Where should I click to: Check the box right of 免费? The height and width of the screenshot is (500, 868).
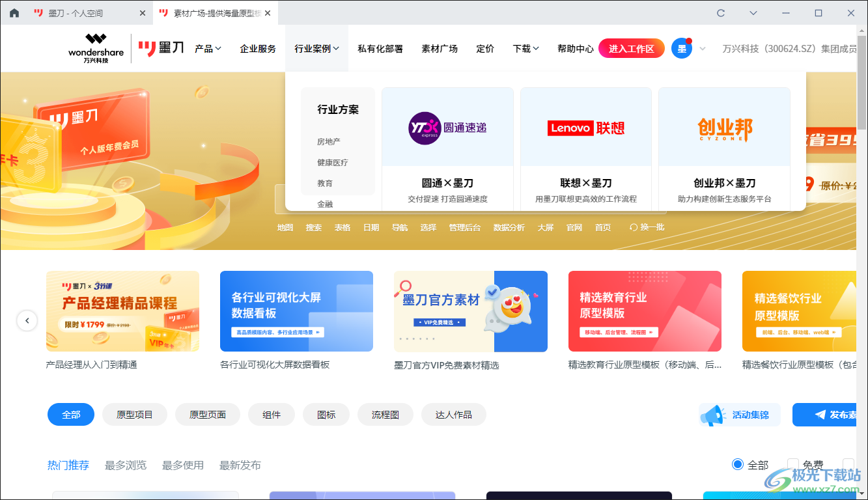(848, 464)
